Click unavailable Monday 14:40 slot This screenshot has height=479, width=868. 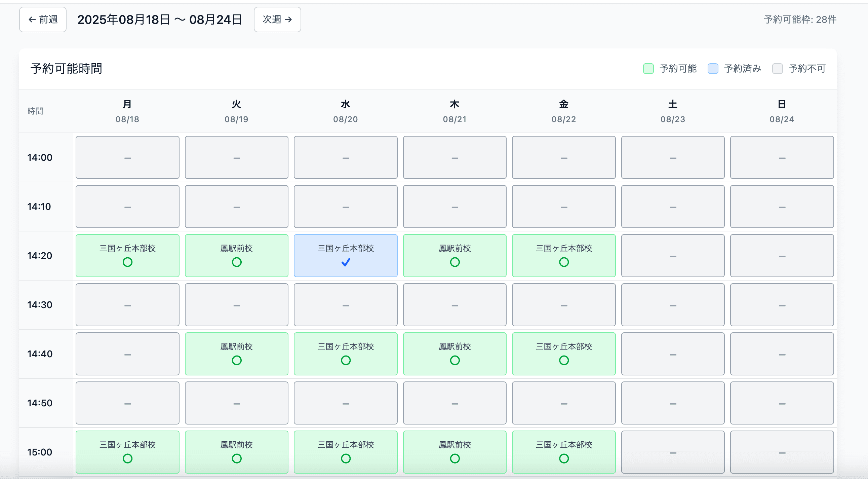(x=127, y=354)
